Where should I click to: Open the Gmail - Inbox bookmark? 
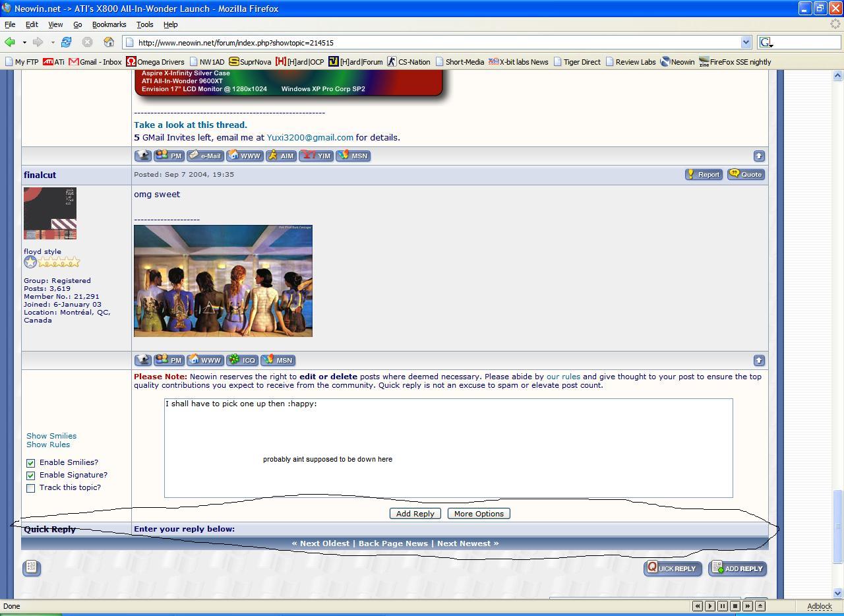[96, 62]
